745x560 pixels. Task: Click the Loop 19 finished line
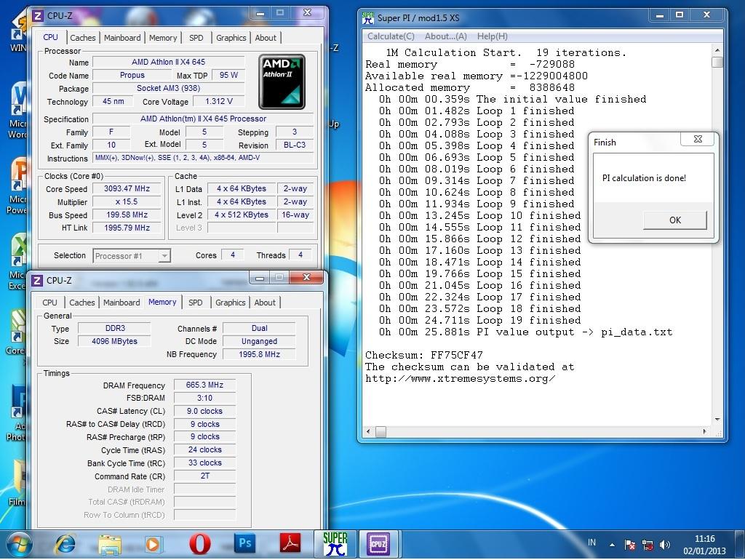(480, 321)
